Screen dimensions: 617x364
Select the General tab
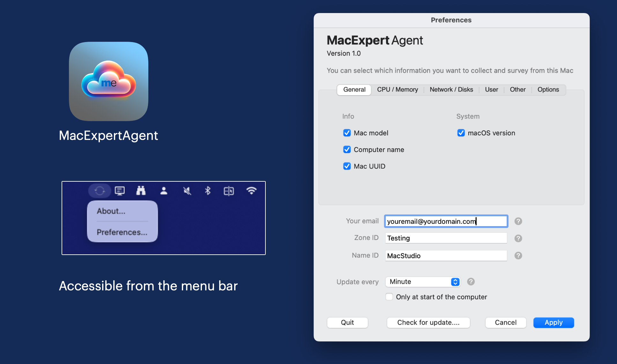[x=354, y=90]
